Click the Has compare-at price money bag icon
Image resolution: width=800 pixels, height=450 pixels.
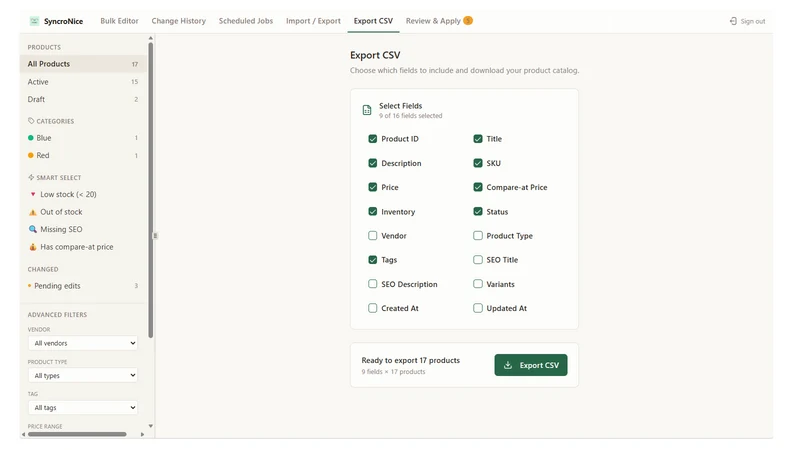click(33, 247)
